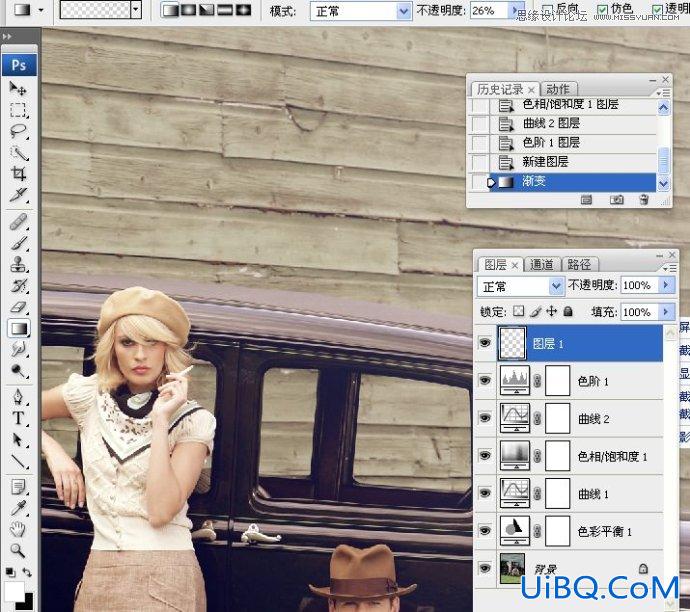The width and height of the screenshot is (690, 612).
Task: Hide the 色相/饱和度 1 layer
Action: 485,455
